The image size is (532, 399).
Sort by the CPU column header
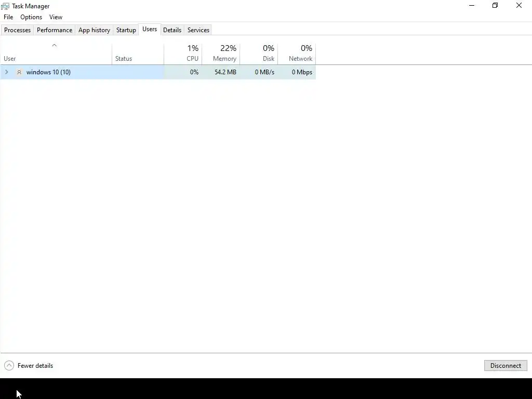coord(183,54)
